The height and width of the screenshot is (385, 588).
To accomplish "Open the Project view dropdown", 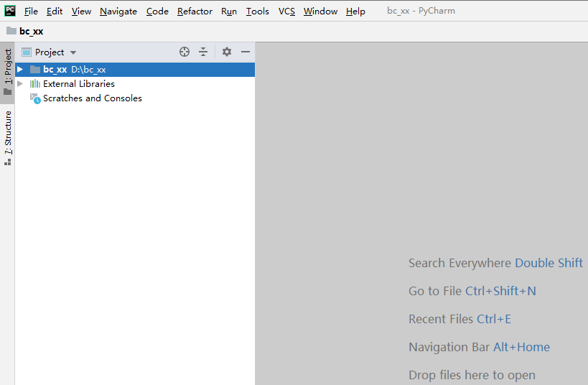I will click(73, 52).
